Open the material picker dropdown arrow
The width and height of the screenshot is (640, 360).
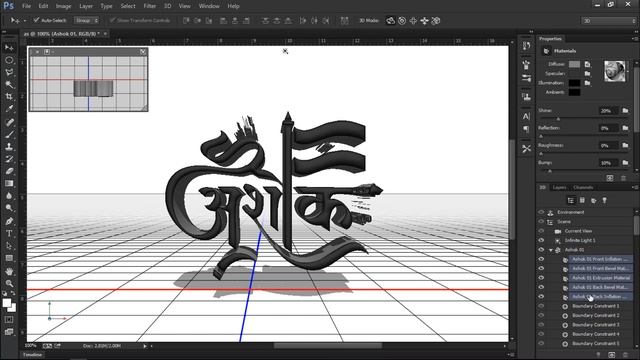[629, 71]
